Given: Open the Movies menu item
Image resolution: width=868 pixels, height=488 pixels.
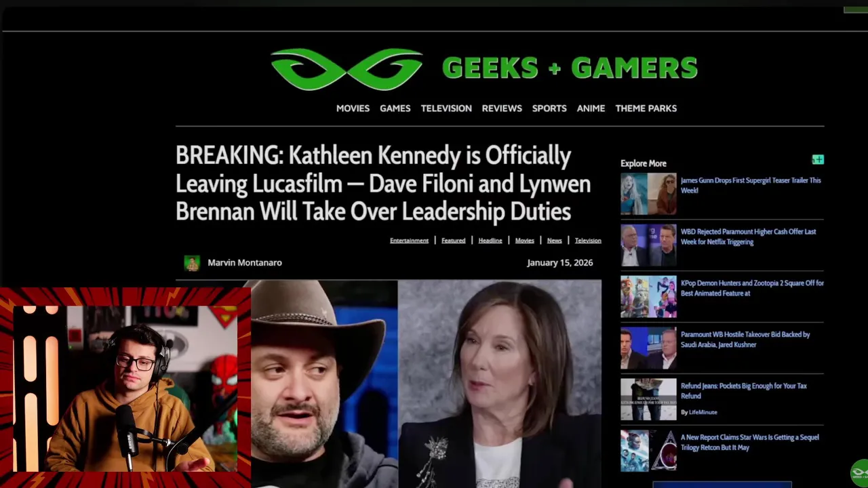Looking at the screenshot, I should click(353, 108).
